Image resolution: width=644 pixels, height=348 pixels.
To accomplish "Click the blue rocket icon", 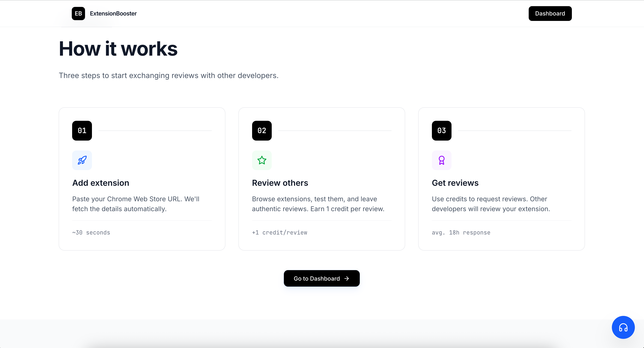I will pyautogui.click(x=82, y=160).
